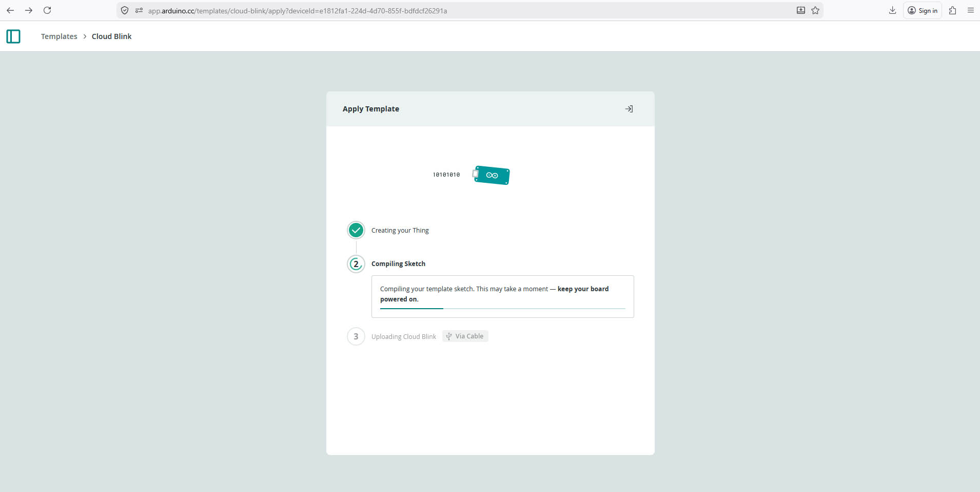Screen dimensions: 980x492
Task: Open the browser downloads panel
Action: [893, 10]
